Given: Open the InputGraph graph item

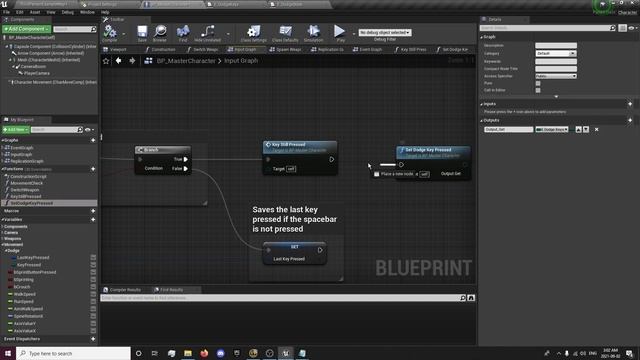Looking at the screenshot, I should tap(21, 154).
